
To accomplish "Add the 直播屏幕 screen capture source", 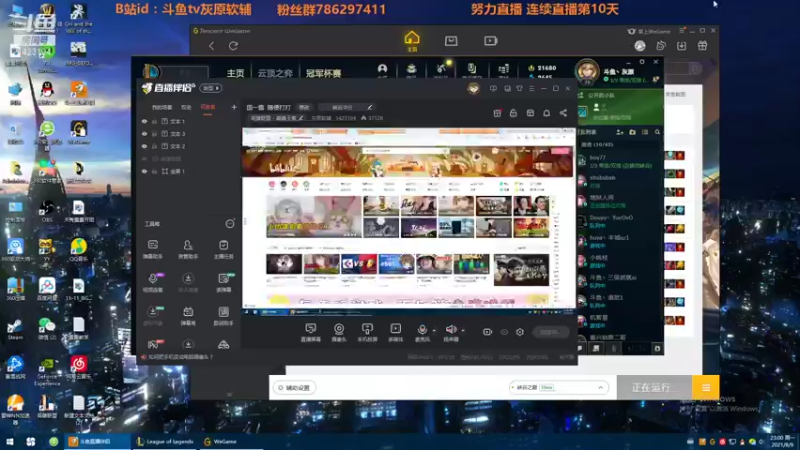I will (310, 332).
